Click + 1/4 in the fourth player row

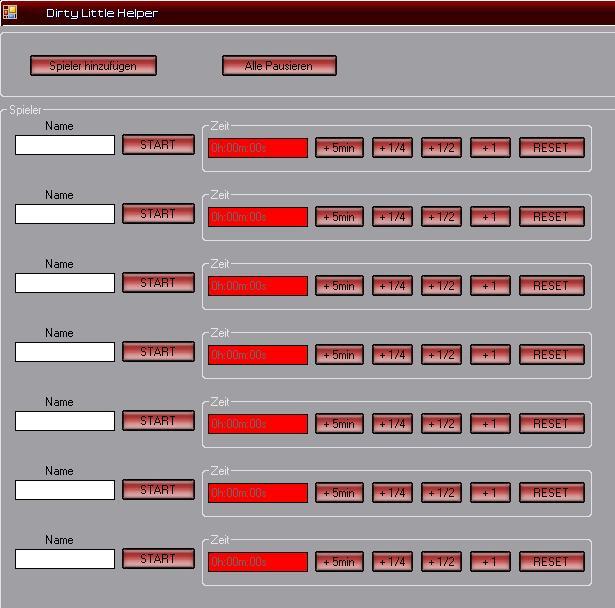pos(392,355)
